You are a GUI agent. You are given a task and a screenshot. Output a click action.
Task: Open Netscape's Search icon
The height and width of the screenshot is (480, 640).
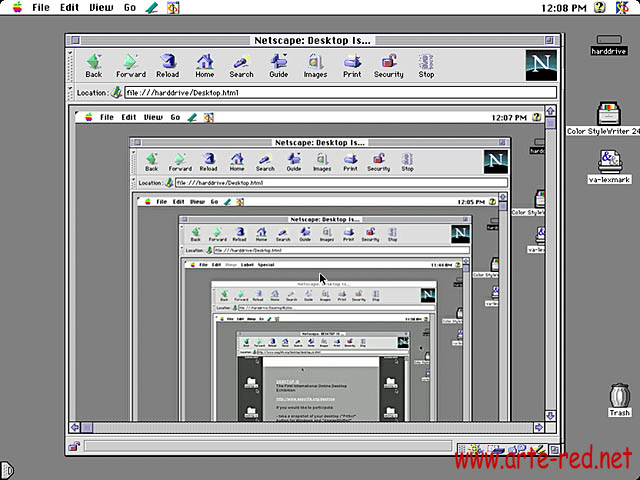(x=241, y=64)
